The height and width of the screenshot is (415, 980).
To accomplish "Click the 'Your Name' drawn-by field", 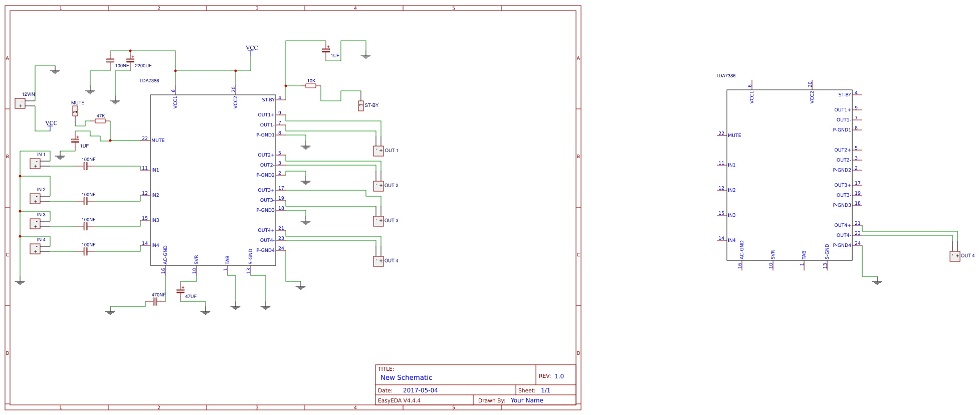I will coord(527,400).
